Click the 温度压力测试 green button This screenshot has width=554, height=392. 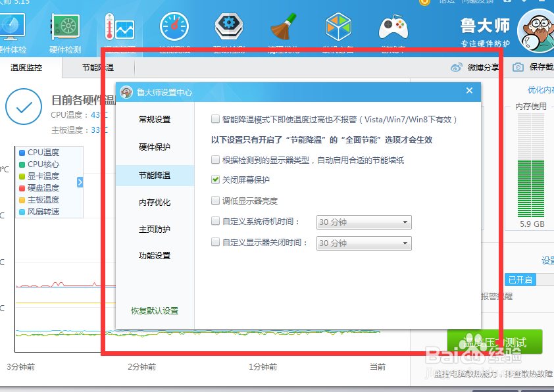click(x=495, y=342)
